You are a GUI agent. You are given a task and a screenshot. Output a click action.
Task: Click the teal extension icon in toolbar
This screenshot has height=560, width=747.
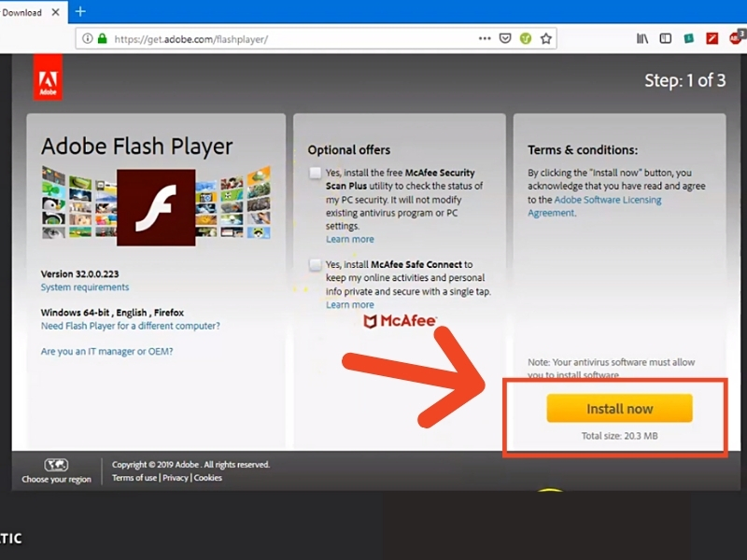pyautogui.click(x=688, y=38)
